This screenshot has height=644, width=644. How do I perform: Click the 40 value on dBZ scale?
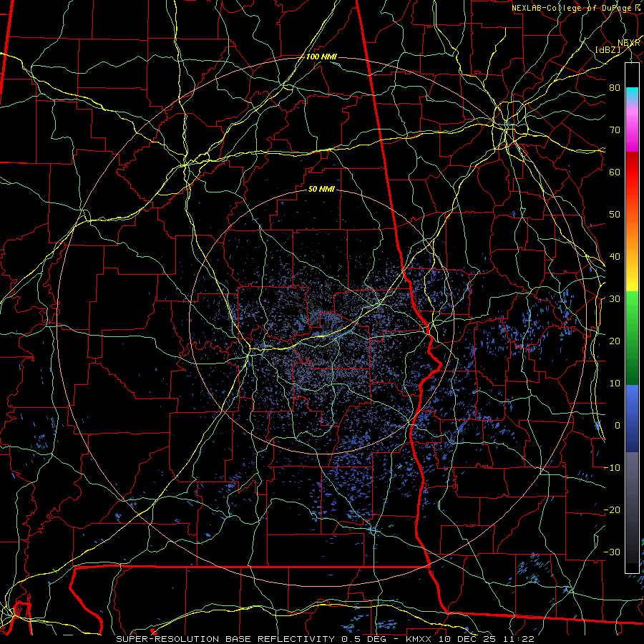pos(615,257)
